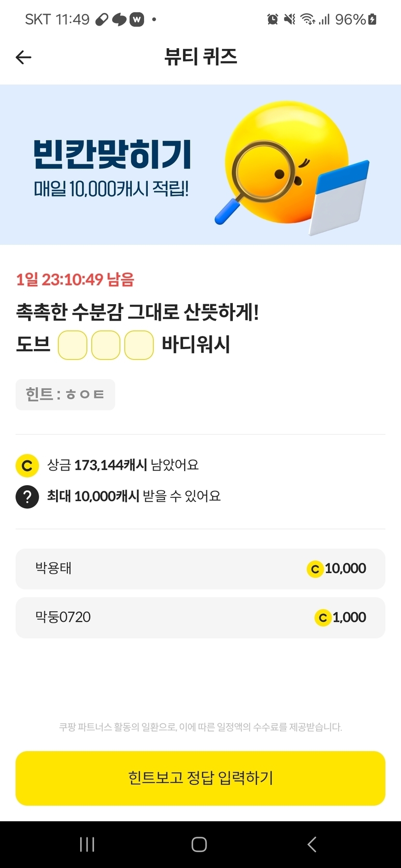
Task: Select the second blank answer box
Action: [106, 345]
